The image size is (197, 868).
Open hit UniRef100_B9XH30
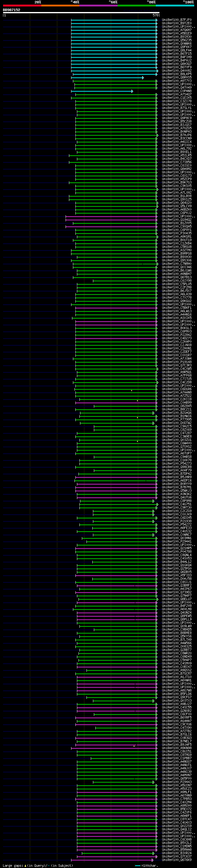176,257
